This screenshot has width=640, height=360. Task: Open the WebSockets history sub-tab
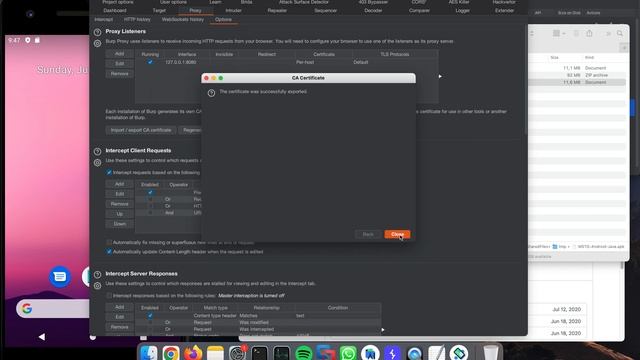[x=182, y=20]
